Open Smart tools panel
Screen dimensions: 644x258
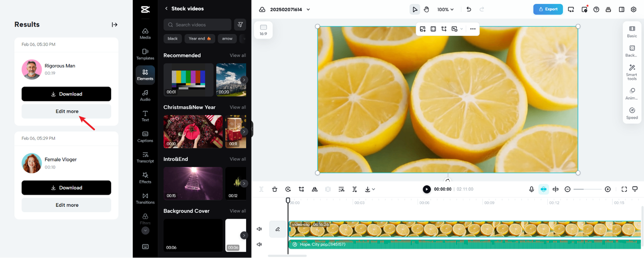point(632,72)
